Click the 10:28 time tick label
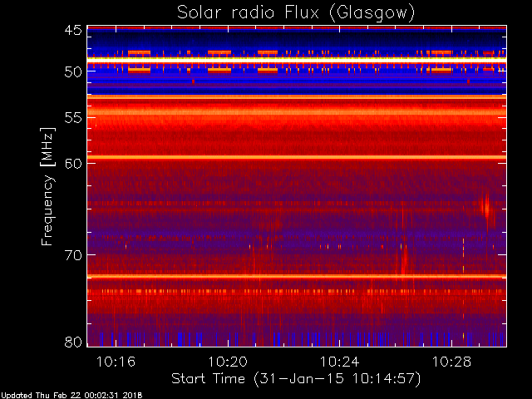The image size is (532, 399). [451, 362]
